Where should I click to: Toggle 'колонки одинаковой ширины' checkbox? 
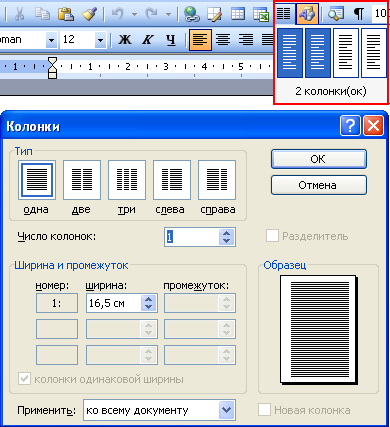pos(24,379)
